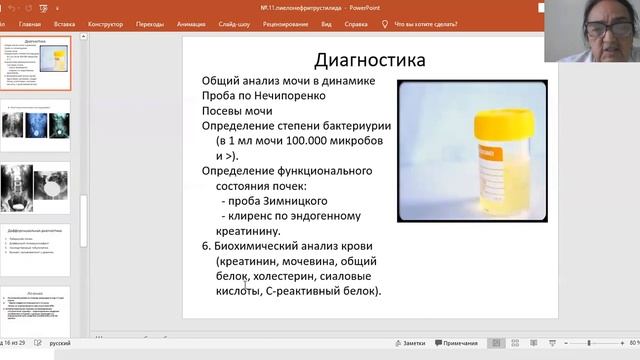Image resolution: width=640 pixels, height=360 pixels.
Task: Toggle the Заметки notes pane
Action: [x=410, y=343]
